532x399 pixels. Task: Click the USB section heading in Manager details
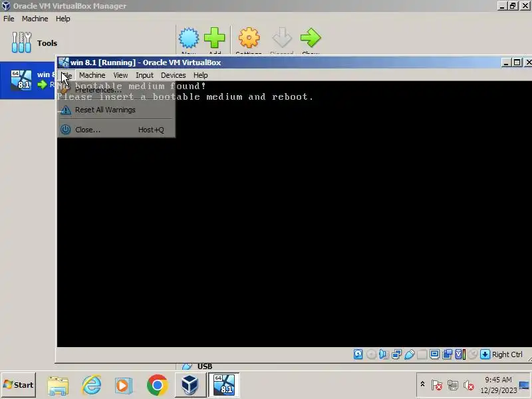(x=205, y=366)
